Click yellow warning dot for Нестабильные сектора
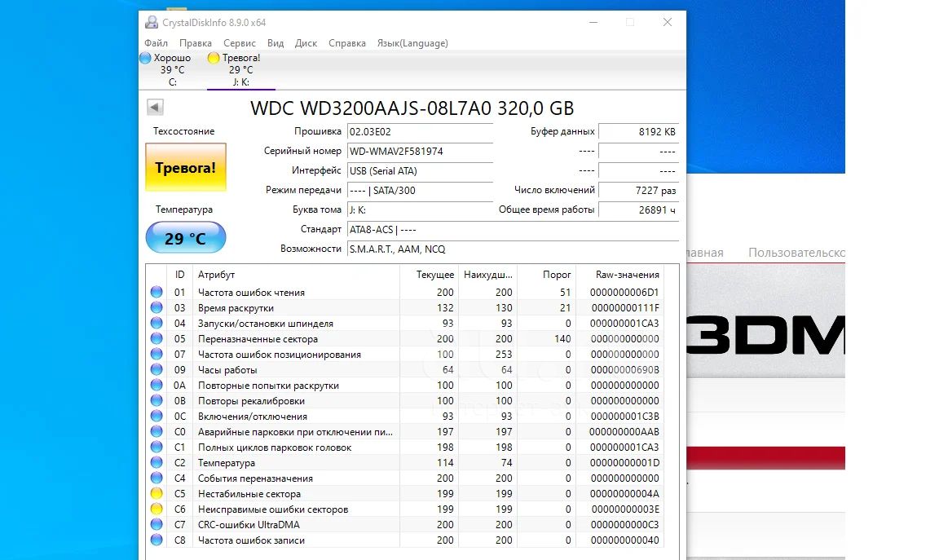The image size is (939, 560). 156,494
